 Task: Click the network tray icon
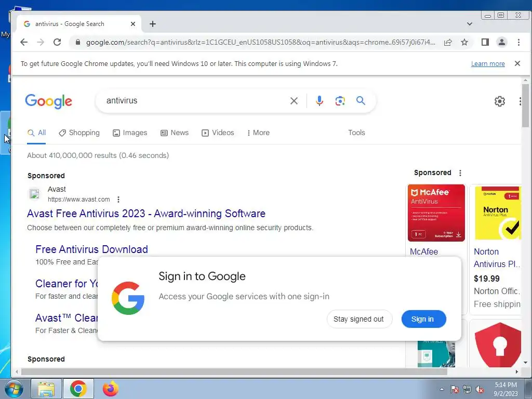pos(467,389)
